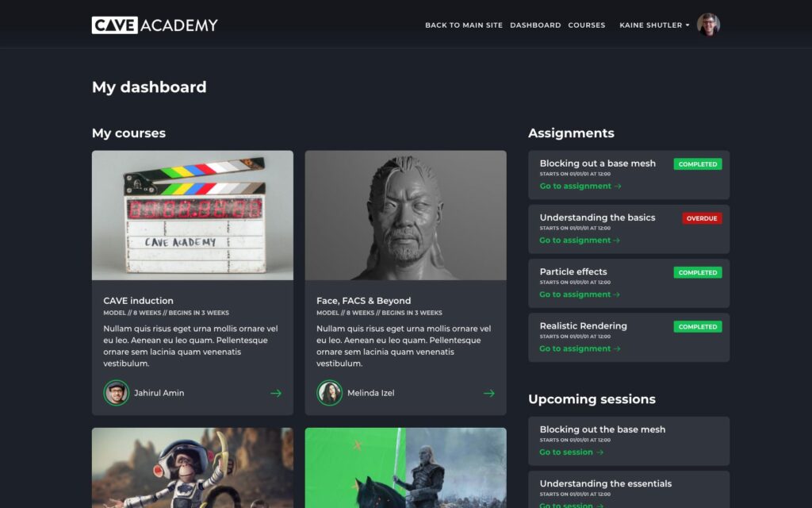Click Melinda Izel's instructor avatar

click(329, 393)
